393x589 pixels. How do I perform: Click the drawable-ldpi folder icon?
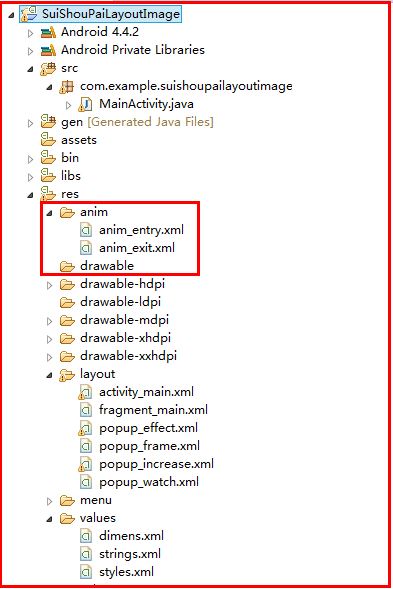coord(67,302)
